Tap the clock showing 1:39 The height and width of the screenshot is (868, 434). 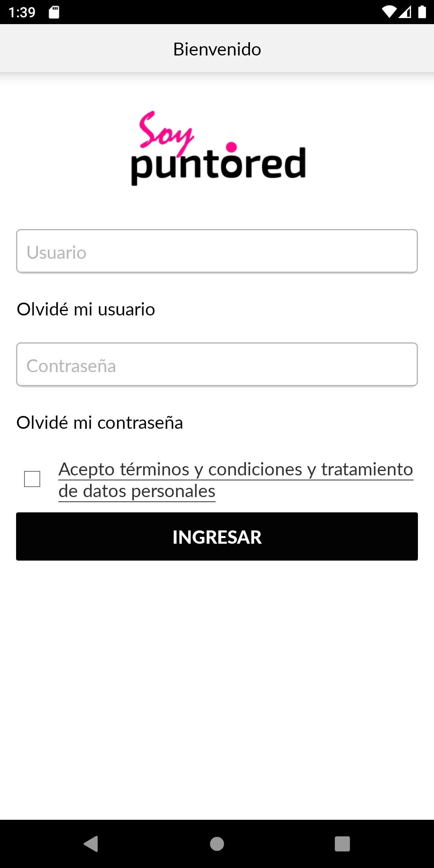click(x=22, y=12)
